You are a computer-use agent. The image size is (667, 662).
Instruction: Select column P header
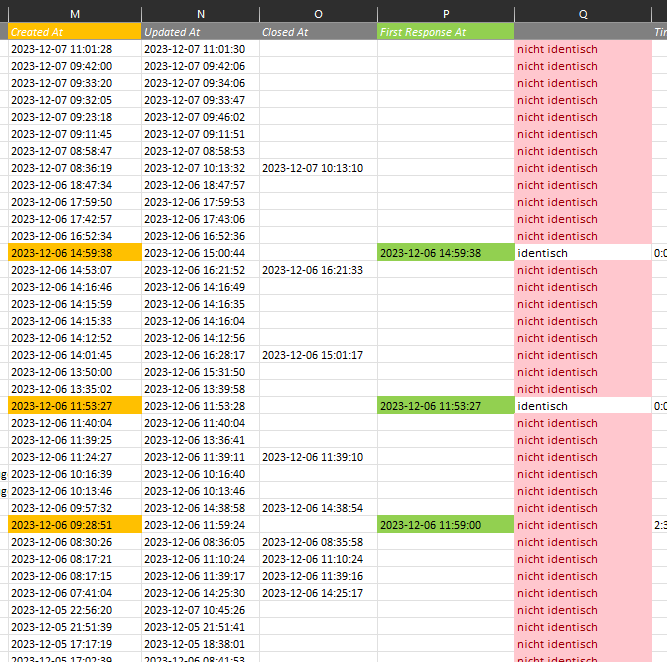point(446,14)
